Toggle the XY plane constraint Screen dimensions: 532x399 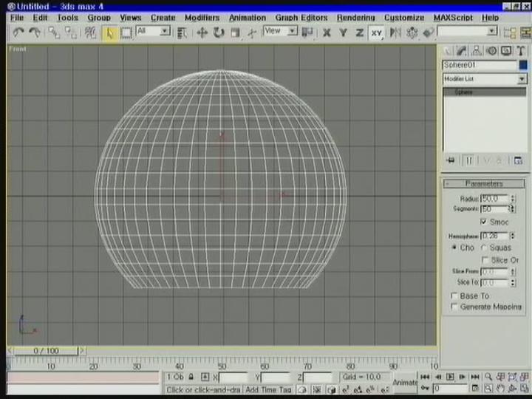(377, 33)
